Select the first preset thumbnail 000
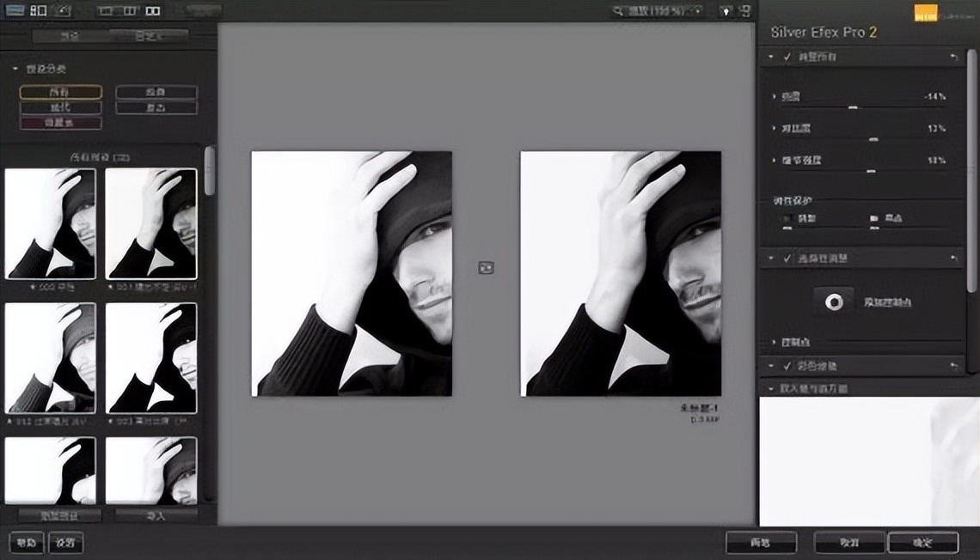Image resolution: width=980 pixels, height=560 pixels. click(50, 222)
